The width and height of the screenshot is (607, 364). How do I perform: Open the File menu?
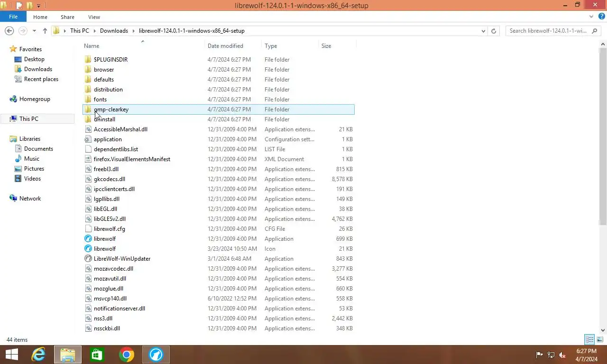point(13,17)
